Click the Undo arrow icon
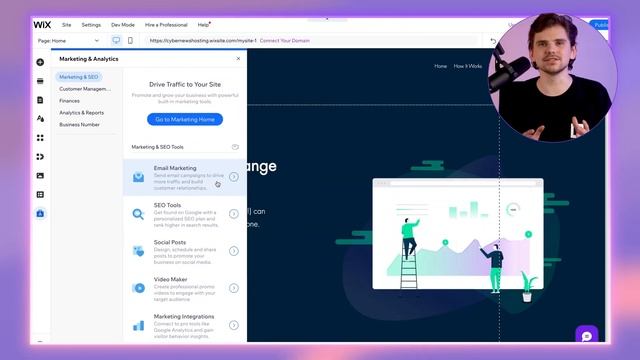Image resolution: width=640 pixels, height=360 pixels. [x=493, y=41]
